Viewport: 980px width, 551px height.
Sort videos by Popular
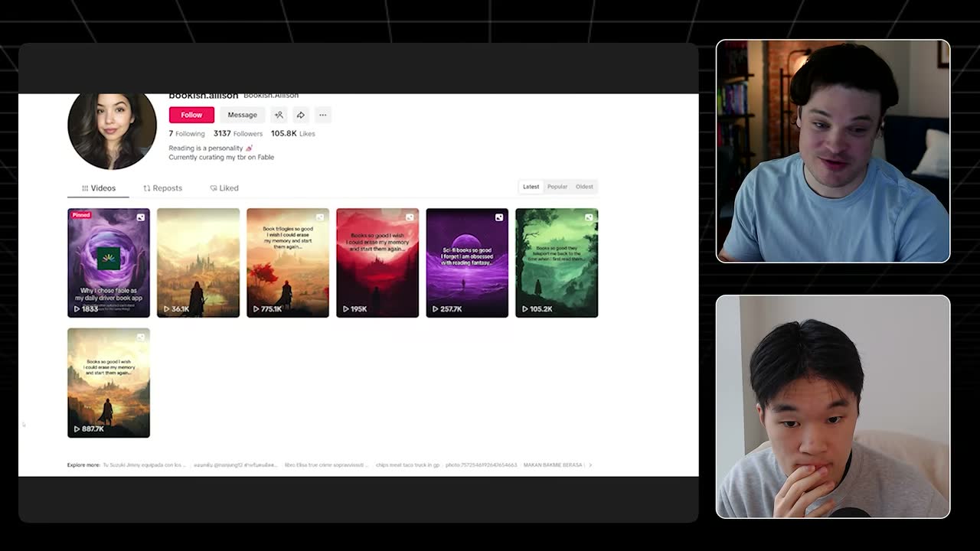(557, 187)
